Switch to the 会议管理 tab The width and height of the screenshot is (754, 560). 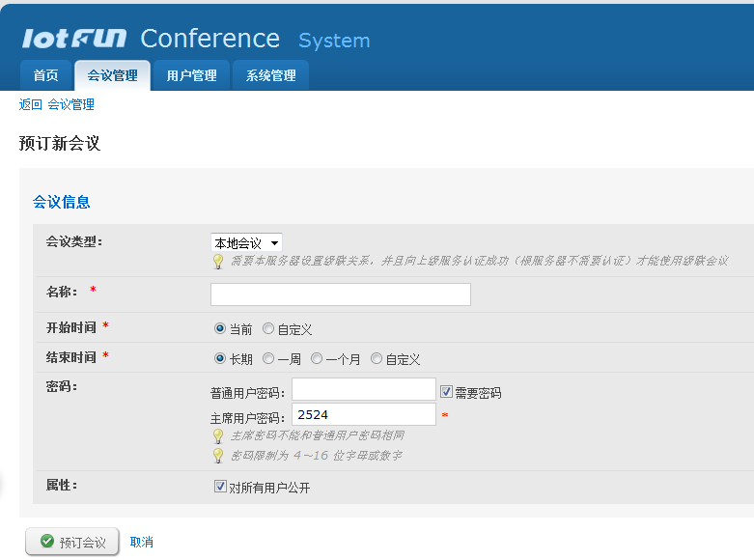113,75
